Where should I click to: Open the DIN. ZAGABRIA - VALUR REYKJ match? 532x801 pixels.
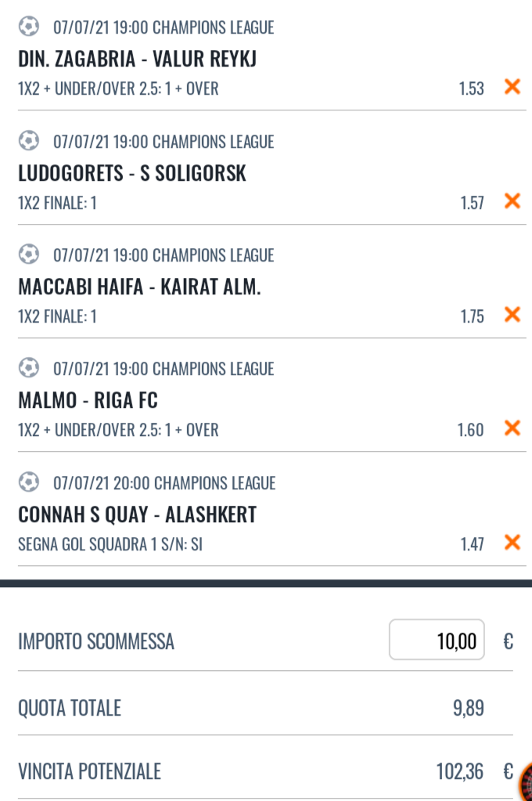tap(138, 60)
